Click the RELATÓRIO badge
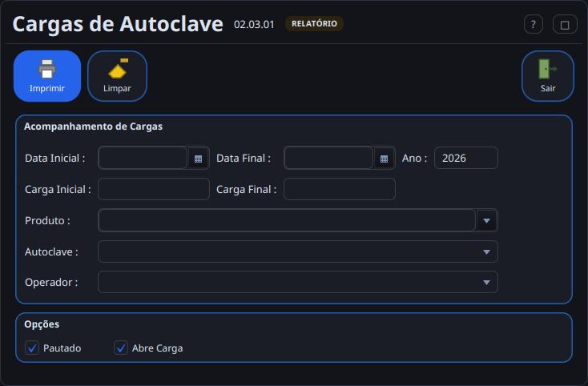Screen dimensions: 588x386 tap(314, 23)
